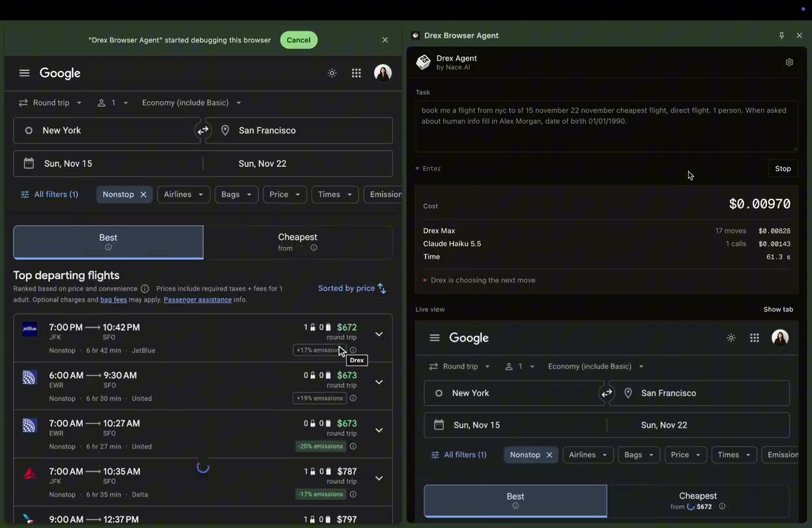
Task: Remove the Nonstop filter in left browser
Action: pos(143,194)
